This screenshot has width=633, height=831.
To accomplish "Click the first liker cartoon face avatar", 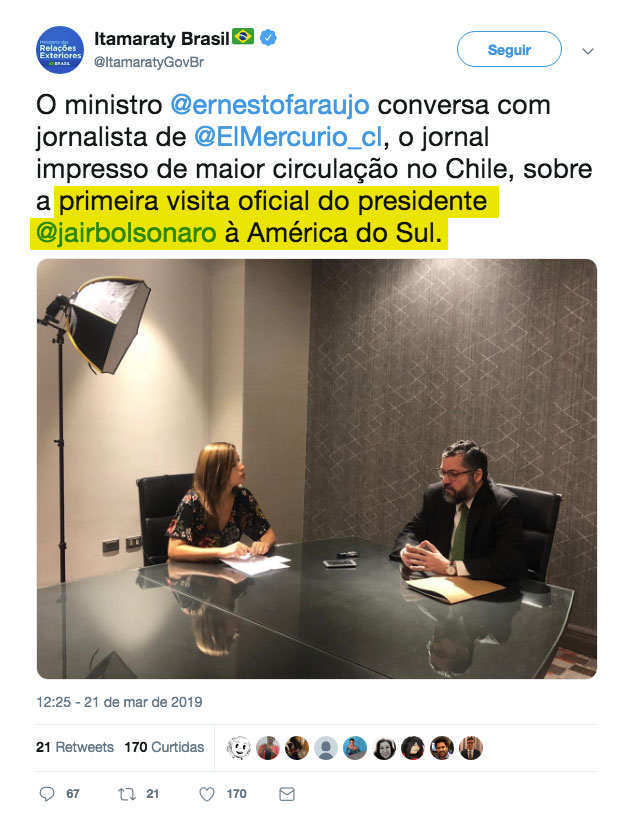I will [239, 748].
